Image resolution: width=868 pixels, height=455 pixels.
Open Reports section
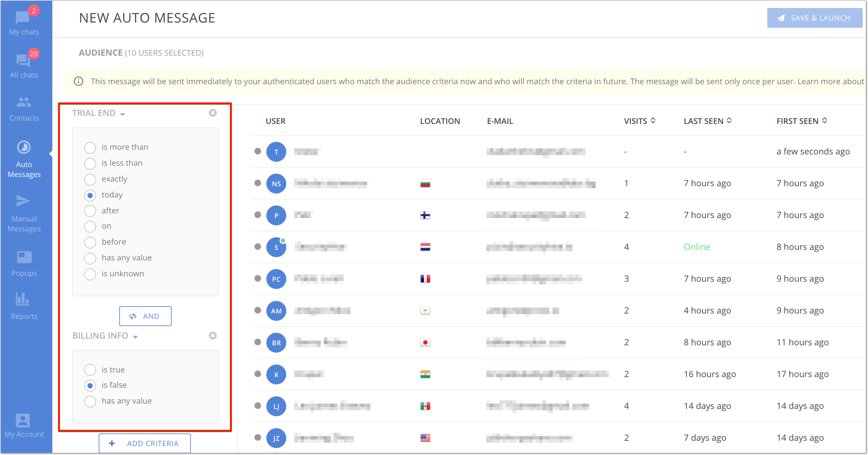[24, 306]
